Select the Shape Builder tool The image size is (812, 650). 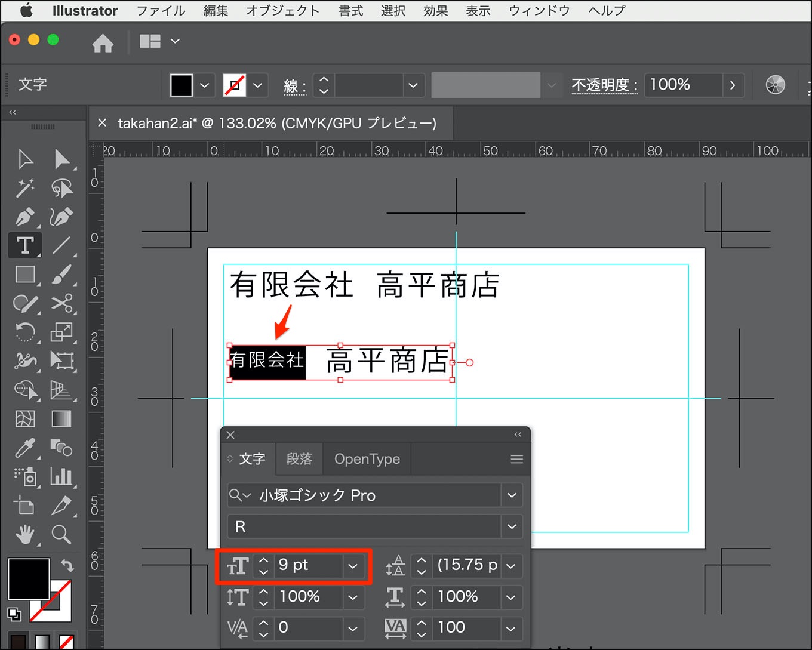coord(25,390)
